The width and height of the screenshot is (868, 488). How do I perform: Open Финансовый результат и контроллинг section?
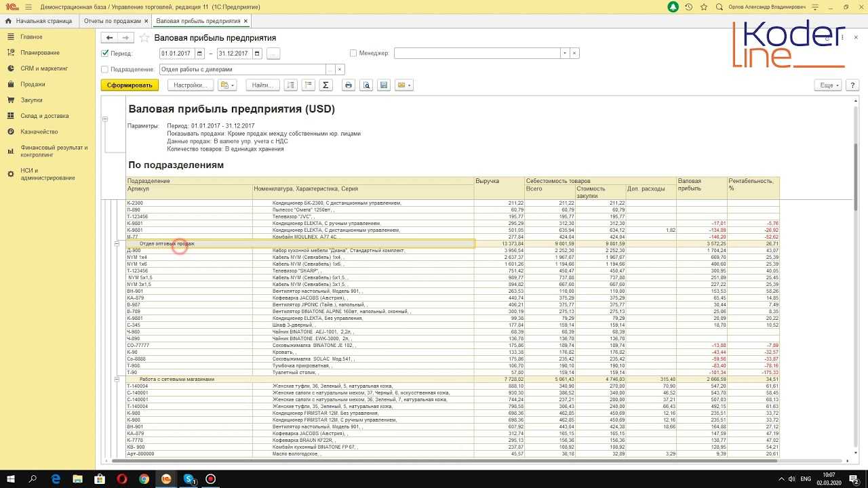click(x=54, y=151)
